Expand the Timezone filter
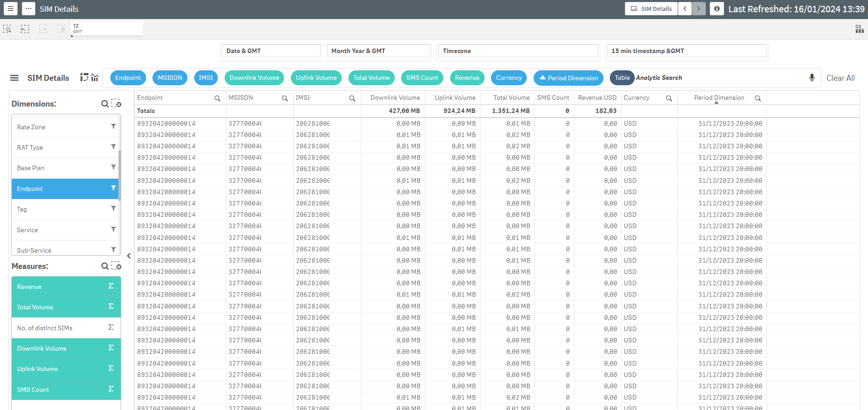Image resolution: width=868 pixels, height=410 pixels. (518, 51)
